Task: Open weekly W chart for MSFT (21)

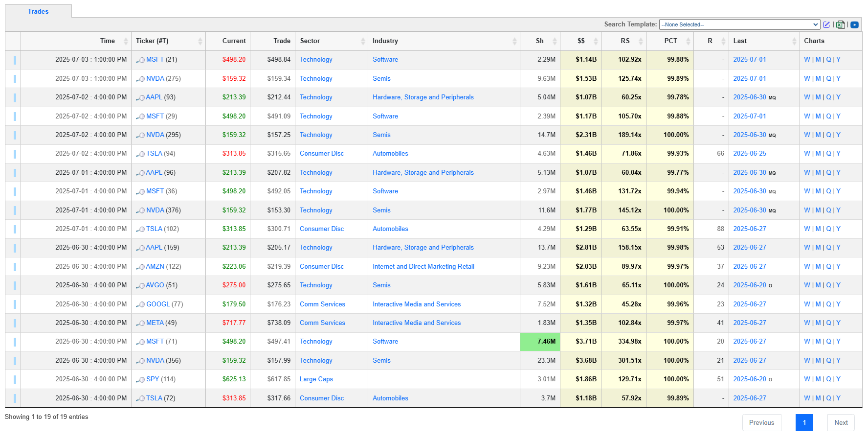Action: pyautogui.click(x=807, y=60)
